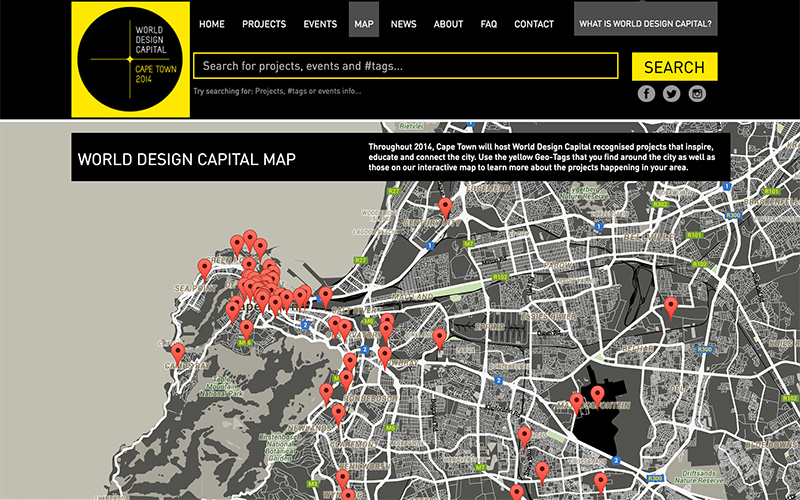This screenshot has height=500, width=800.
Task: Open the Events menu item
Action: point(320,24)
